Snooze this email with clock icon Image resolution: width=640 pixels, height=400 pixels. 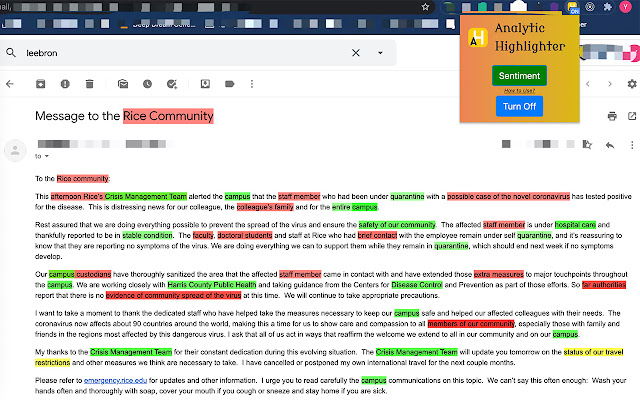pos(148,83)
